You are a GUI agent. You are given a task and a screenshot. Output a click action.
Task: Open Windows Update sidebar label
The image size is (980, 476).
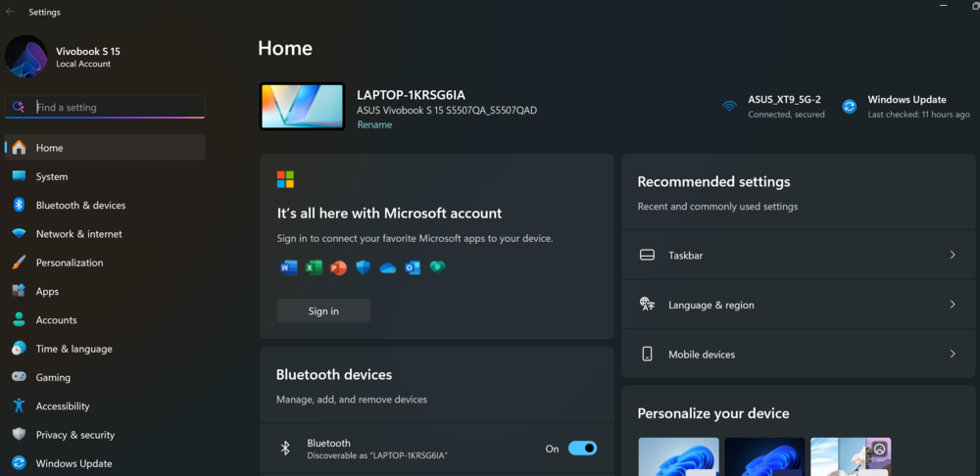tap(73, 463)
